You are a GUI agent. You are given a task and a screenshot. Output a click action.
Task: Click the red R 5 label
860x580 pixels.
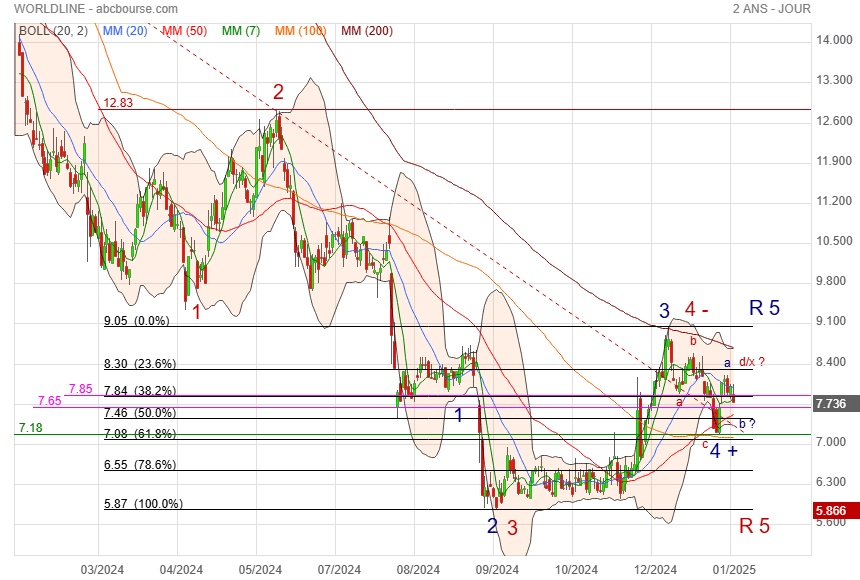tap(755, 526)
